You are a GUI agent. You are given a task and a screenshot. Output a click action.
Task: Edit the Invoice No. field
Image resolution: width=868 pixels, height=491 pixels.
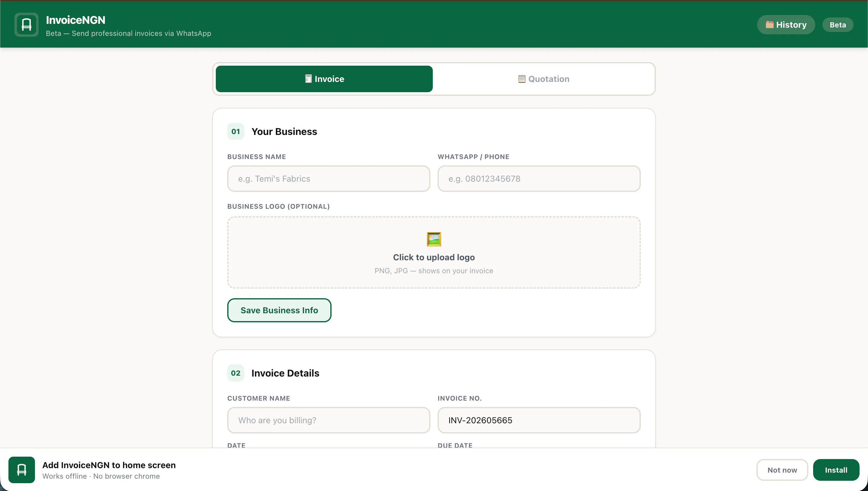539,420
